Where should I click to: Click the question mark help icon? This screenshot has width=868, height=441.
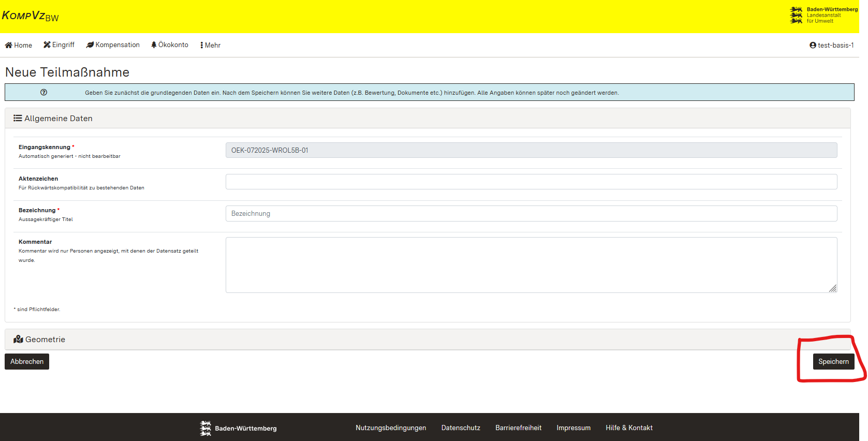[x=44, y=93]
